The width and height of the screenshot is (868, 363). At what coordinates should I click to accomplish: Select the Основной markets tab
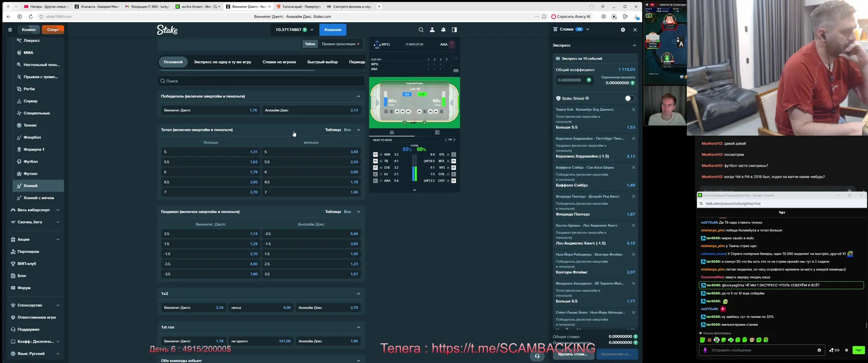click(x=173, y=62)
